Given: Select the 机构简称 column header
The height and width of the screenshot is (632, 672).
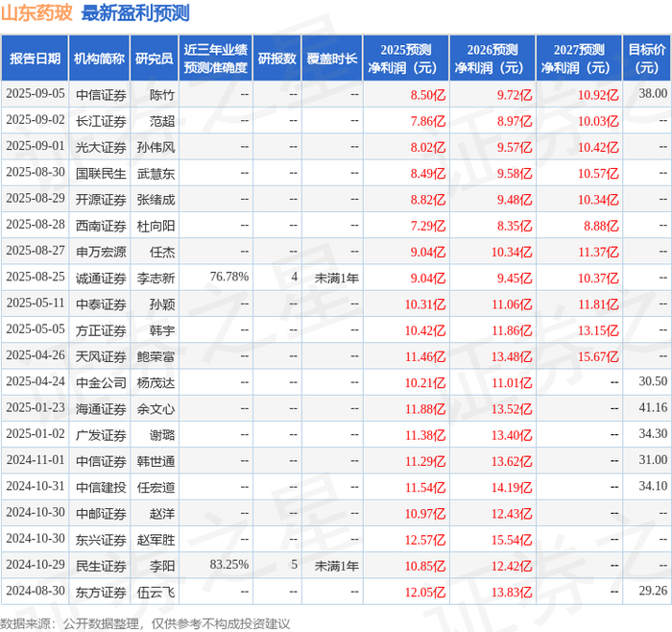Looking at the screenshot, I should [100, 59].
